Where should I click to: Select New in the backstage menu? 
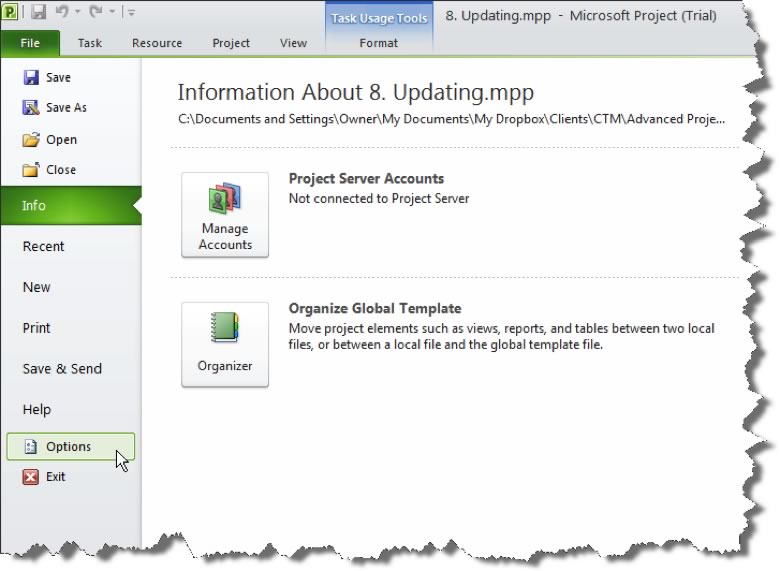coord(36,287)
